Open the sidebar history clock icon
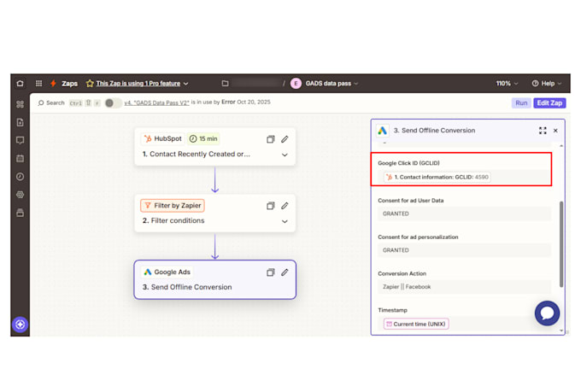This screenshot has height=392, width=581. pyautogui.click(x=20, y=177)
